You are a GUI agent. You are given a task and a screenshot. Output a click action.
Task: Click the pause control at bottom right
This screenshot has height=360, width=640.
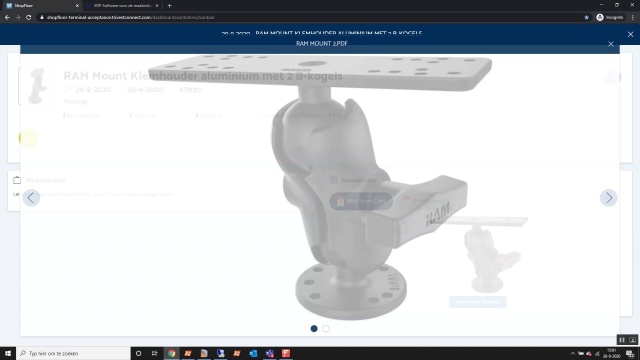coord(622,340)
